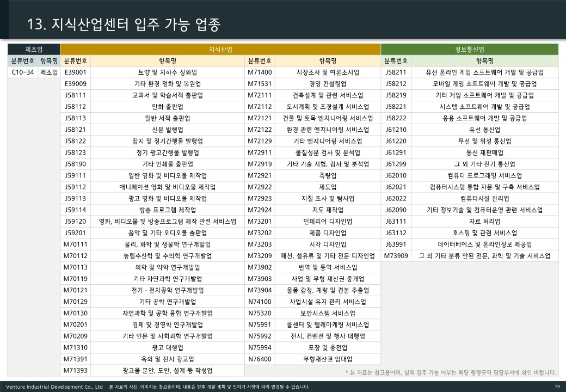This screenshot has height=392, width=566.
Task: Select '애니메이션 영화 및 비디오물 제작업' cell
Action: coord(167,187)
